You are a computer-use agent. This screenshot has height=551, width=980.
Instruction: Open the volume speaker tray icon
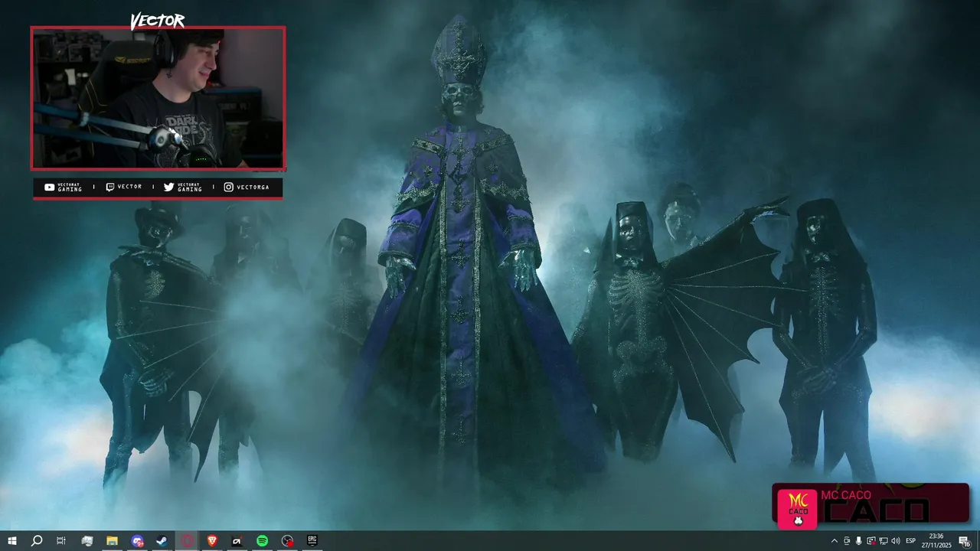(896, 541)
